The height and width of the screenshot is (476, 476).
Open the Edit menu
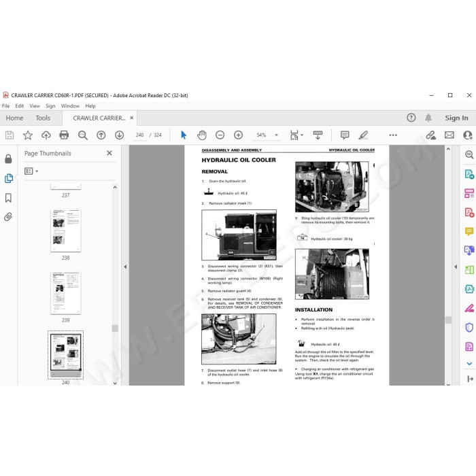coord(20,106)
